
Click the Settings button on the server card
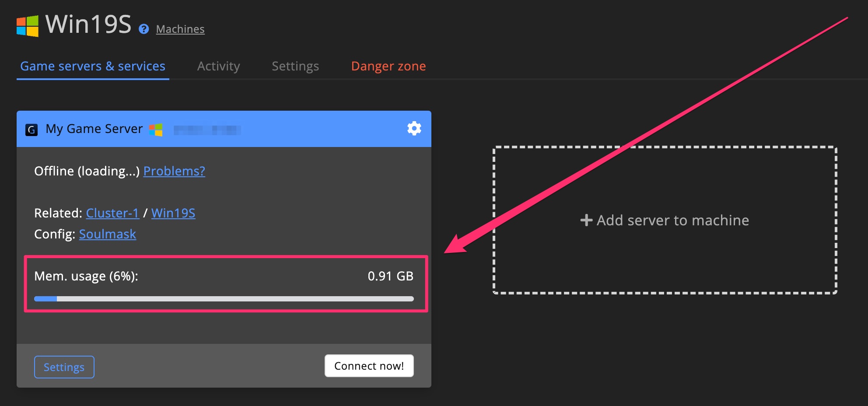tap(64, 367)
